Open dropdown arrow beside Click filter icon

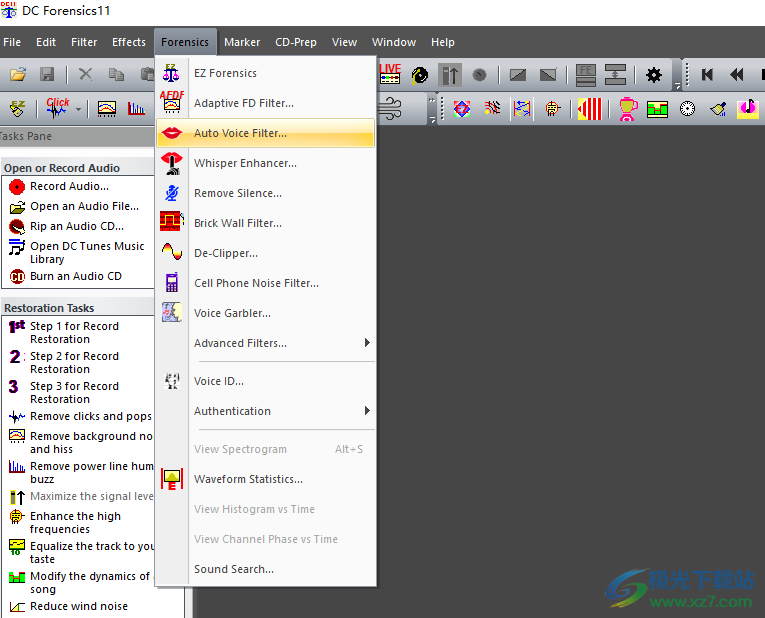(x=78, y=109)
